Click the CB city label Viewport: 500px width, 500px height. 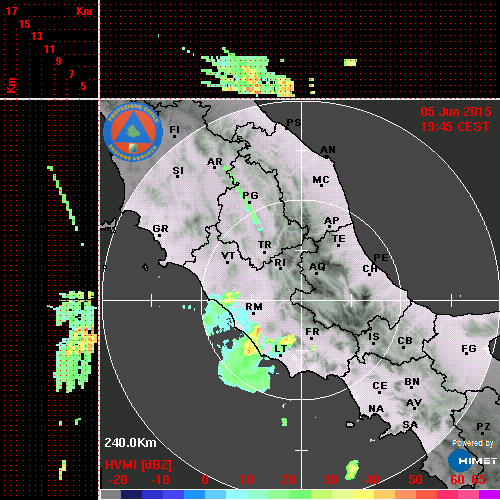coord(405,341)
